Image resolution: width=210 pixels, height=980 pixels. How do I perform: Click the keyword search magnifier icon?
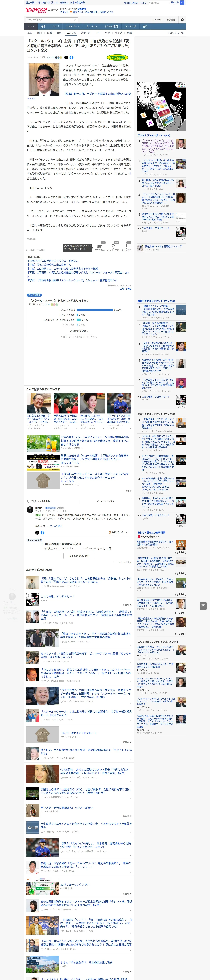75,20
